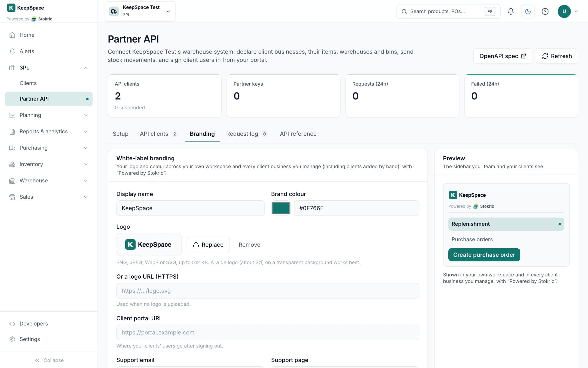
Task: Click Create purchase order in the preview
Action: pyautogui.click(x=484, y=255)
